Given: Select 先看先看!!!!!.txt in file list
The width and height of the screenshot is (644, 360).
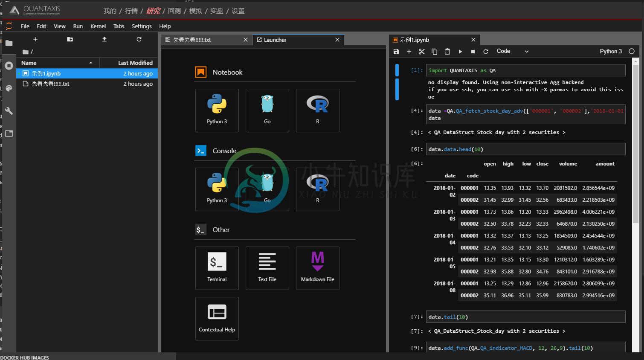Looking at the screenshot, I should [87, 84].
